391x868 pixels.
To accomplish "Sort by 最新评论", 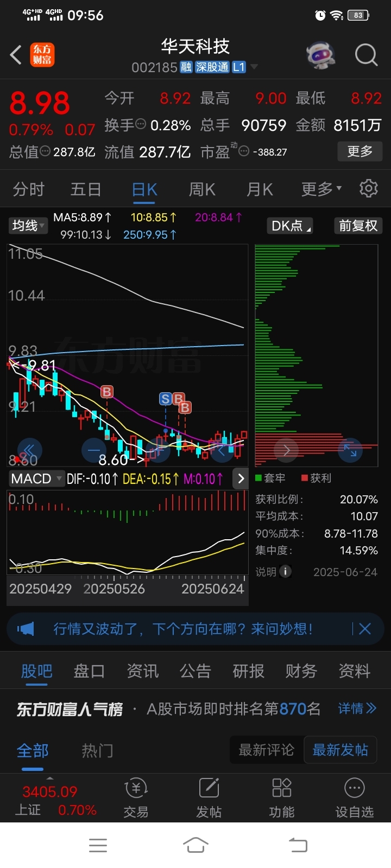I will (266, 750).
